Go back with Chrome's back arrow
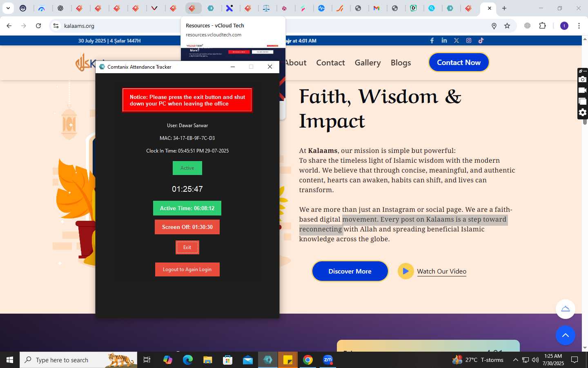This screenshot has height=368, width=588. (x=9, y=26)
